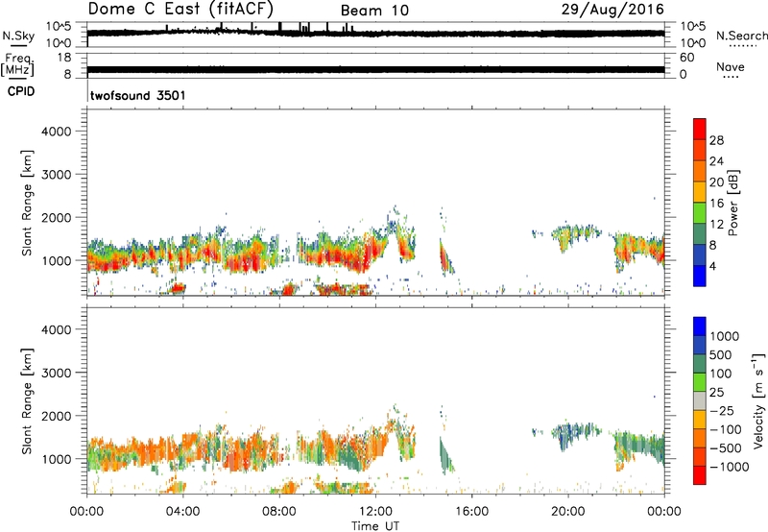This screenshot has height=532, width=768.
Task: Click the 'Dome C East (fitACF)' title
Action: pos(180,9)
